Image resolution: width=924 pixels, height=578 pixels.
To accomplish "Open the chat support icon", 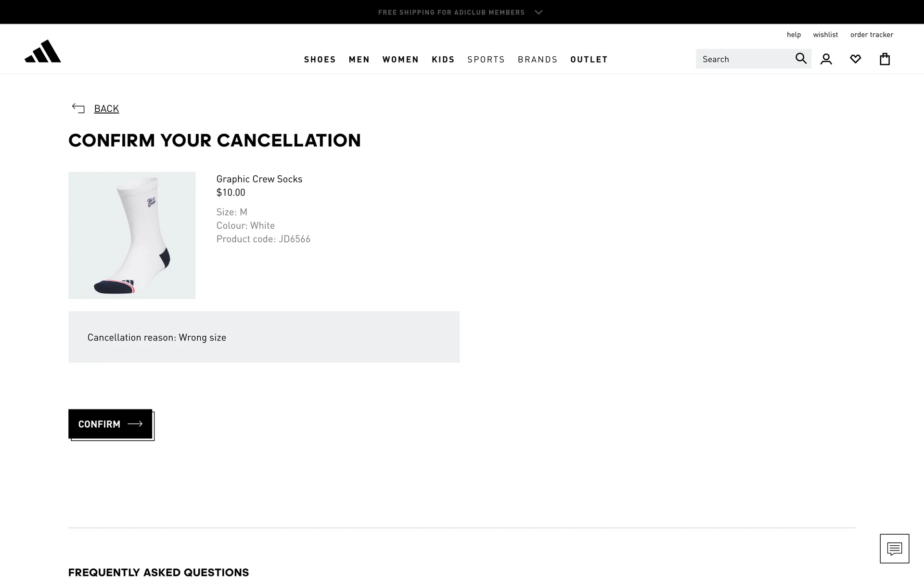I will (x=894, y=548).
